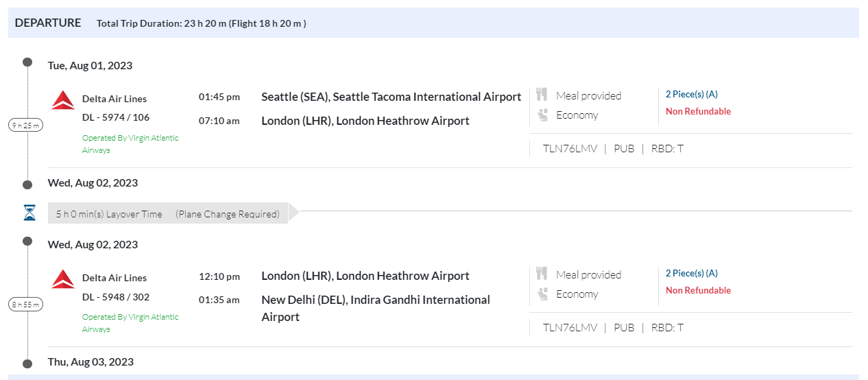Click the DEPARTURE section header
The image size is (868, 380).
(x=48, y=23)
